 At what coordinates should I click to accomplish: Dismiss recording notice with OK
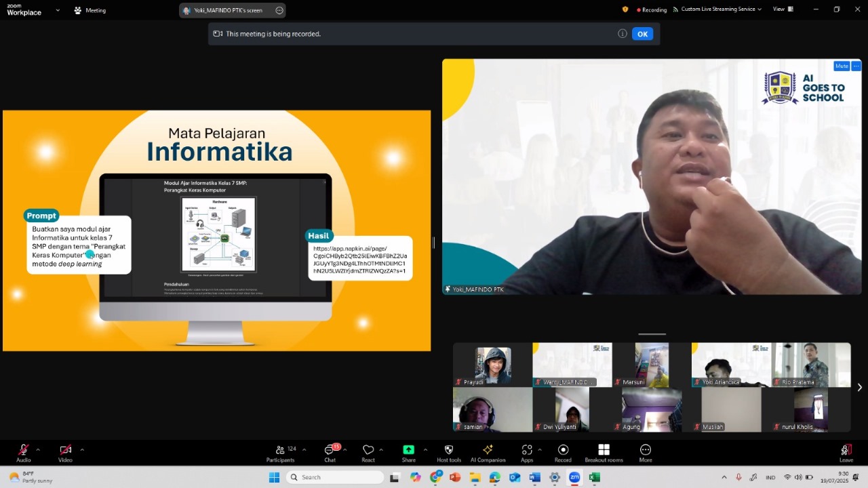[642, 34]
